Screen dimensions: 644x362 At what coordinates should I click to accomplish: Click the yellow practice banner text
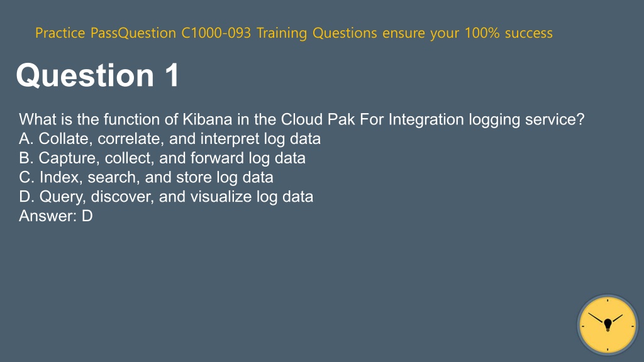[294, 33]
